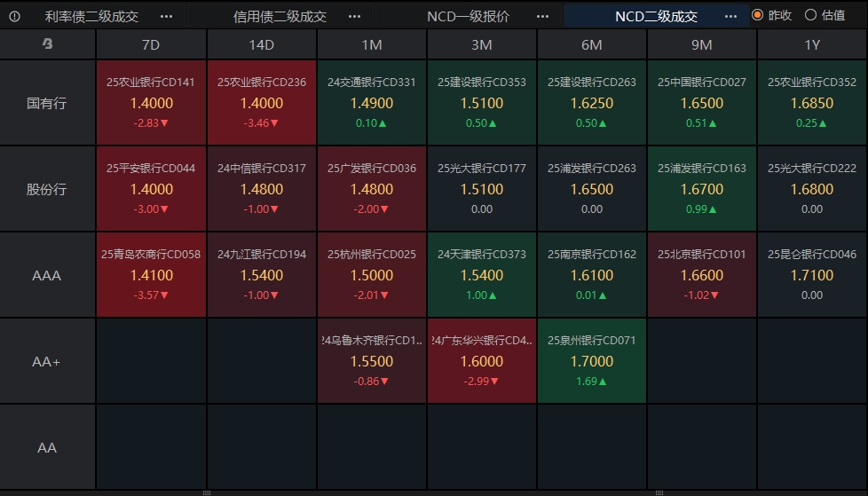Open the 25建设银行CD263 cell
The width and height of the screenshot is (868, 496).
pyautogui.click(x=592, y=103)
